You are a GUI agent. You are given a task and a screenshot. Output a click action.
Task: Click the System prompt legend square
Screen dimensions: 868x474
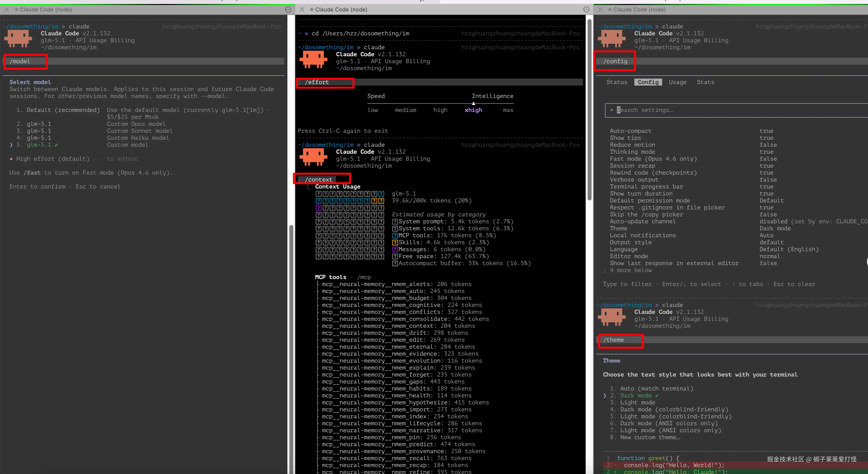click(x=395, y=222)
